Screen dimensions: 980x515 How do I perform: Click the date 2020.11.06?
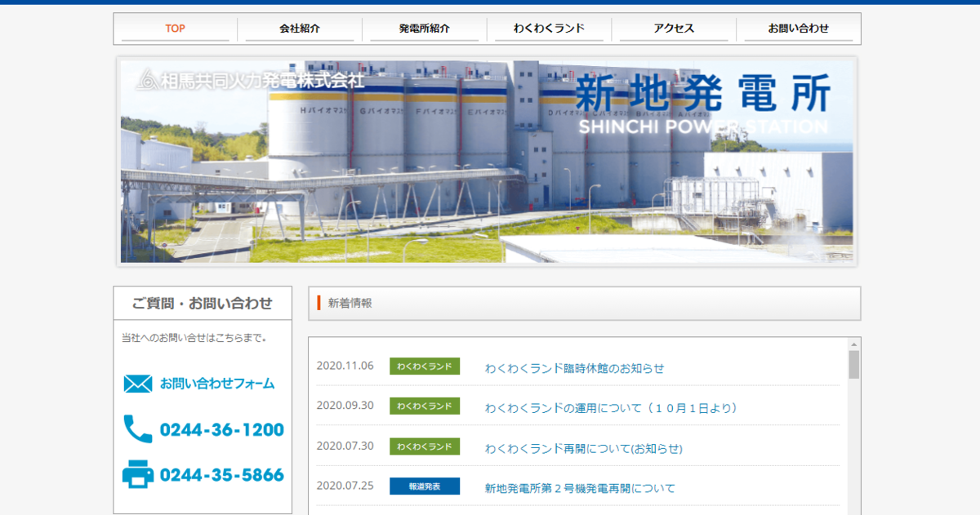[x=345, y=366]
